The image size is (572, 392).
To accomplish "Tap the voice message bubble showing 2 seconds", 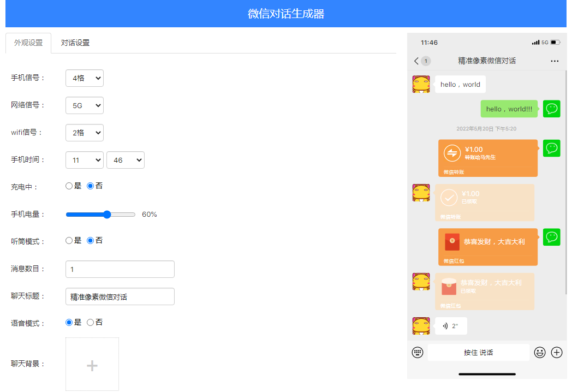I will pyautogui.click(x=451, y=326).
